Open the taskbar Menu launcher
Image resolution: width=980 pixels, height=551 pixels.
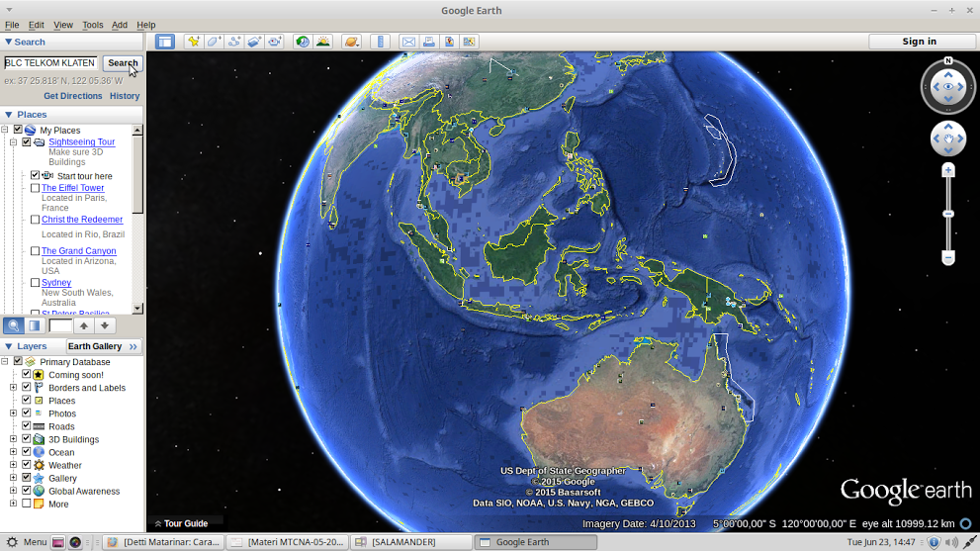click(27, 542)
